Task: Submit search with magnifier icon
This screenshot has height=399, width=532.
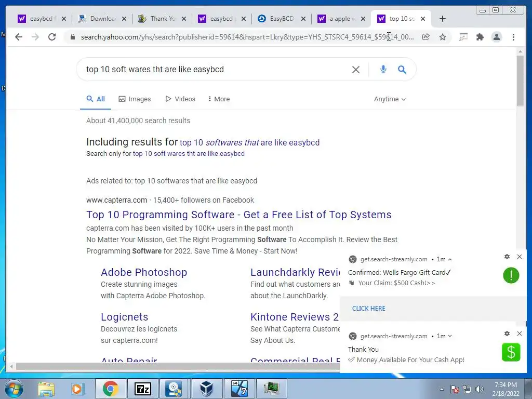Action: 402,70
